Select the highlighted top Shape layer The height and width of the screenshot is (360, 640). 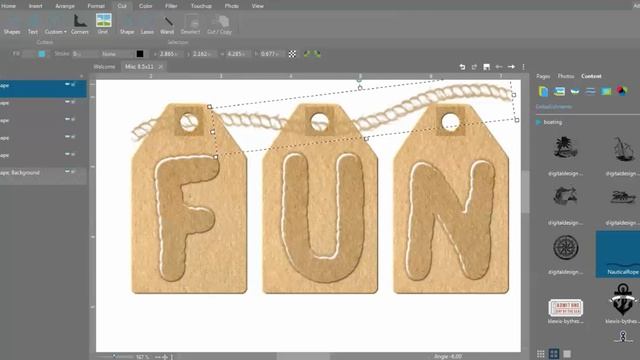point(43,89)
